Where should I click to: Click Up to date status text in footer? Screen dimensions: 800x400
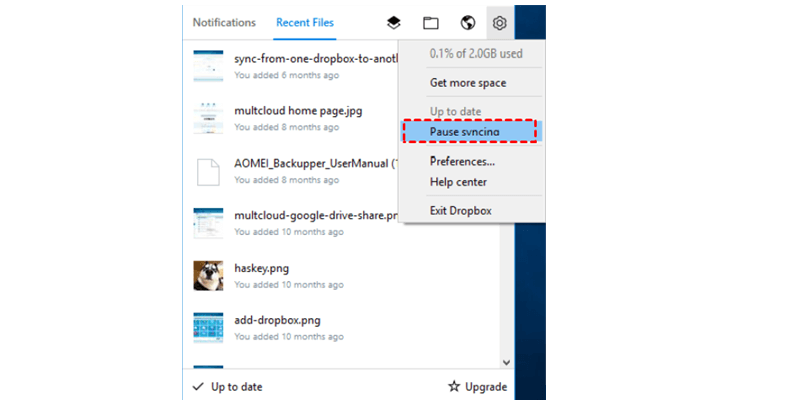[237, 387]
